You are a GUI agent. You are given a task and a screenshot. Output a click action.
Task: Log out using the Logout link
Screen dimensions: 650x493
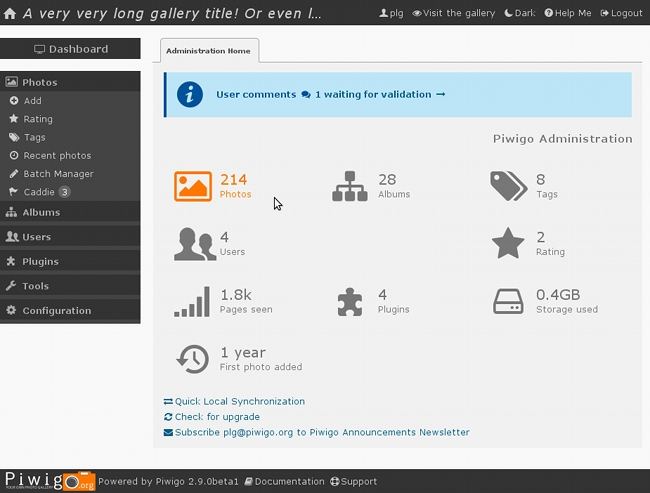pyautogui.click(x=621, y=13)
